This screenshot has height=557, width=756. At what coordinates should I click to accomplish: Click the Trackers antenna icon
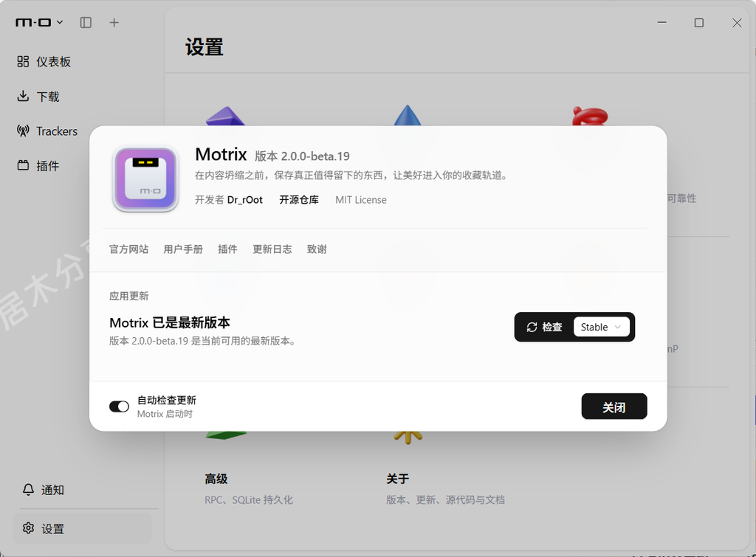coord(23,131)
